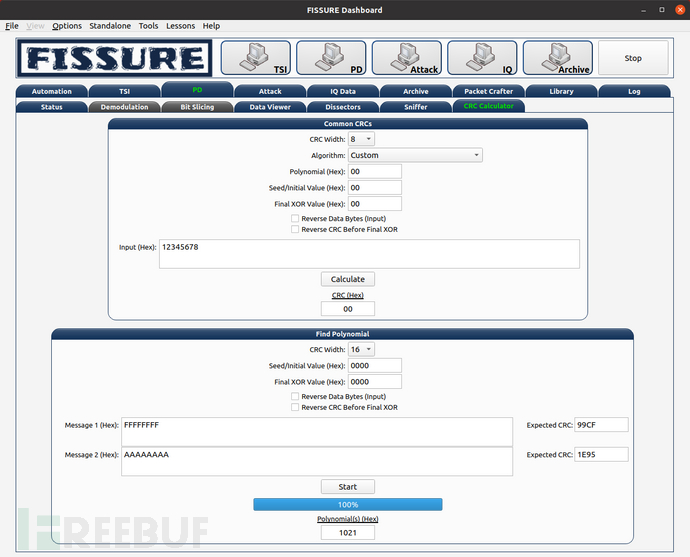Click the 100% progress bar
Viewport: 690px width, 557px height.
coord(348,505)
